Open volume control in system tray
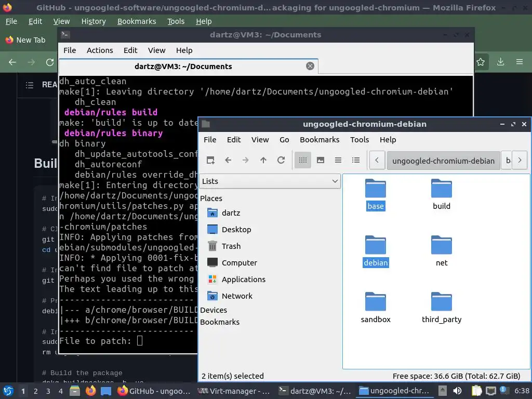 [x=457, y=391]
